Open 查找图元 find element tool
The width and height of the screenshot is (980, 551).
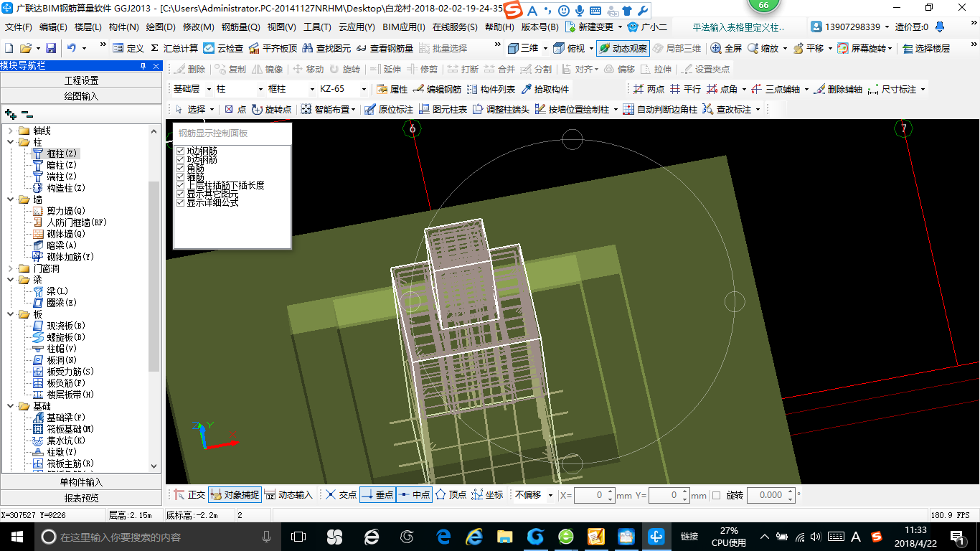pos(326,48)
